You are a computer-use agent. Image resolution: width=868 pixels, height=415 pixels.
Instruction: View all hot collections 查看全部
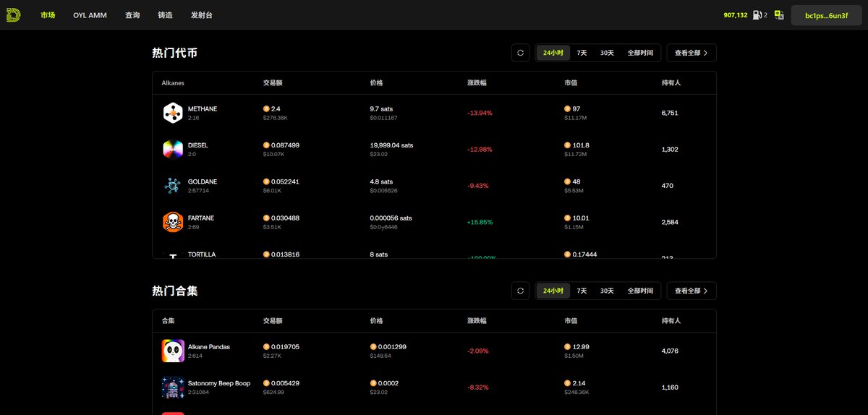(x=692, y=291)
